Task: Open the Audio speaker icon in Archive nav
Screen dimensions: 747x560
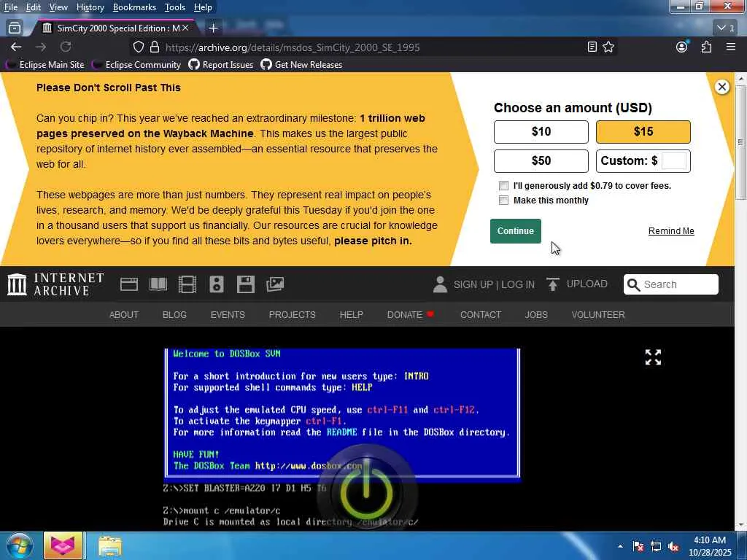Action: point(216,284)
